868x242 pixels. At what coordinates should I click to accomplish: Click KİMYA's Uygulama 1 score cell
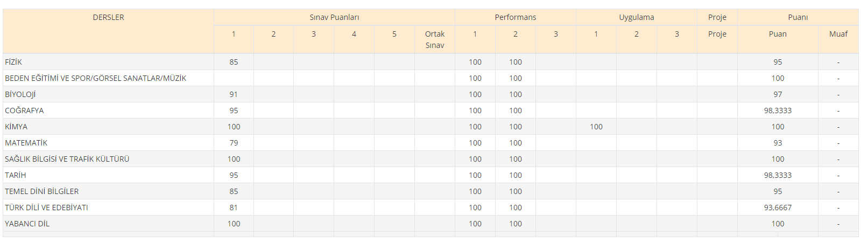point(596,127)
